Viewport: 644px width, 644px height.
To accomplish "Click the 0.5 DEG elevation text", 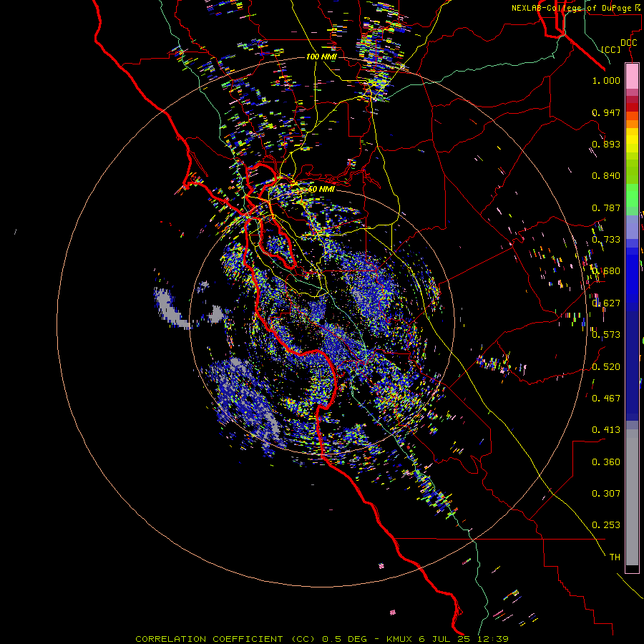I will click(x=346, y=639).
